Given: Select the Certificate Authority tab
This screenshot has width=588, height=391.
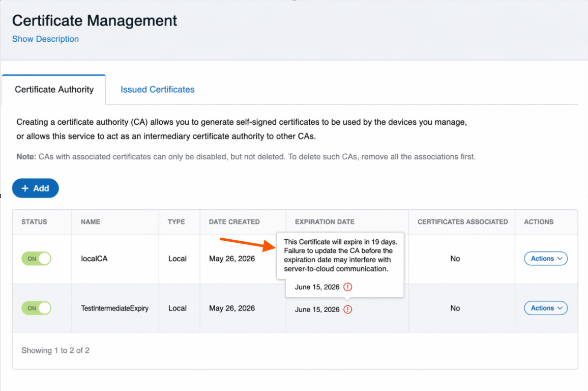Looking at the screenshot, I should pyautogui.click(x=54, y=89).
